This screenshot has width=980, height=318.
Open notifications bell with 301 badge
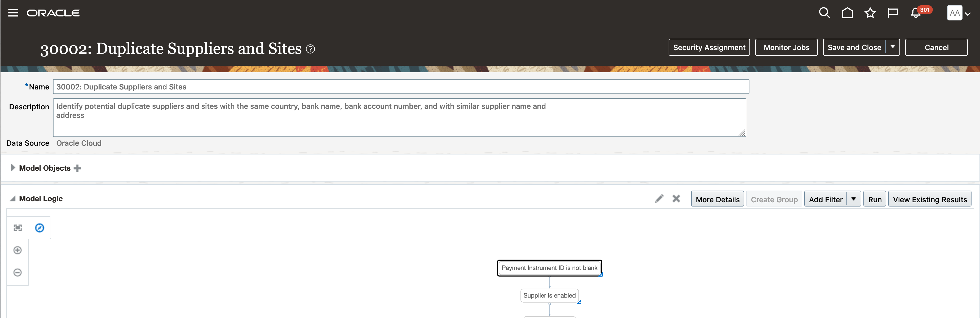tap(916, 13)
